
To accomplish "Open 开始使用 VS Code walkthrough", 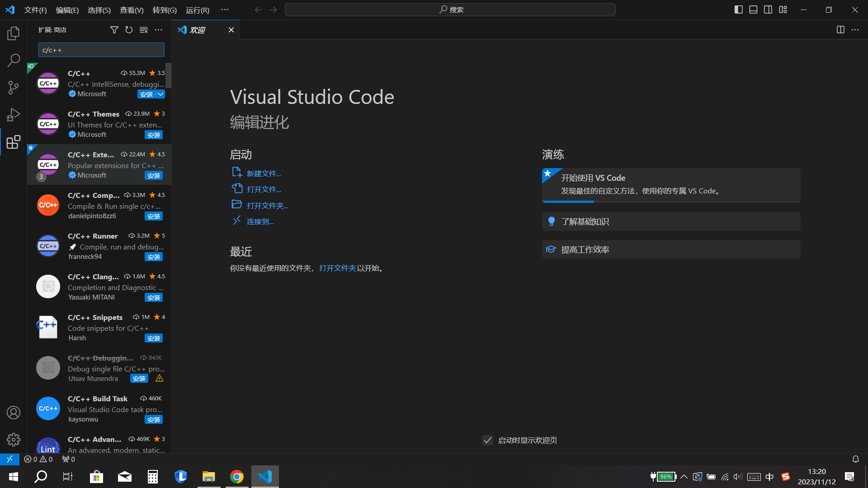I will pos(671,185).
